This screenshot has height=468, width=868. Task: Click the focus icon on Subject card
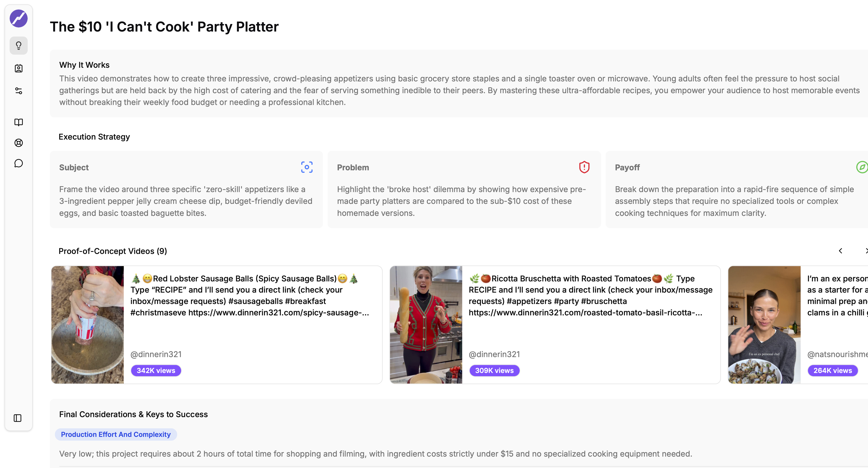(x=307, y=167)
